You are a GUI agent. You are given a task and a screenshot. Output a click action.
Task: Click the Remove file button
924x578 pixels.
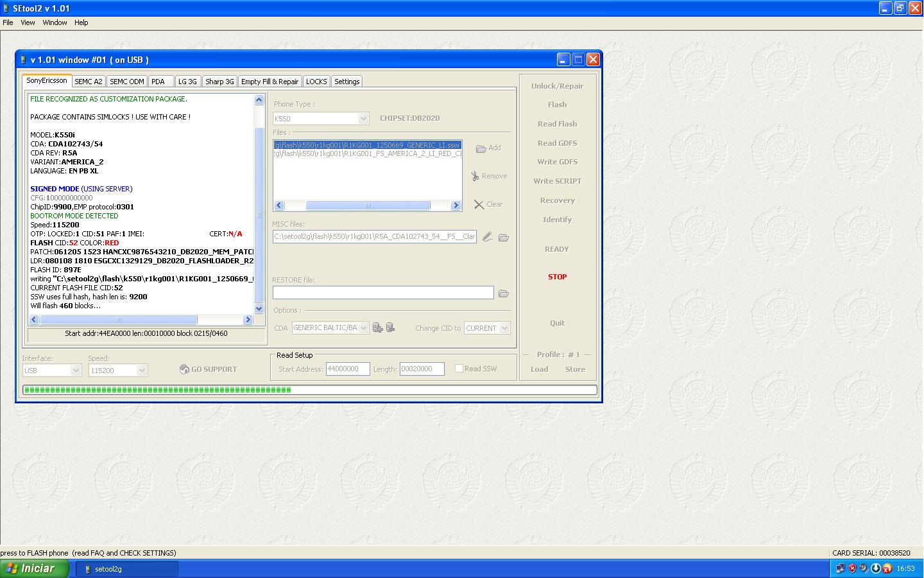488,176
